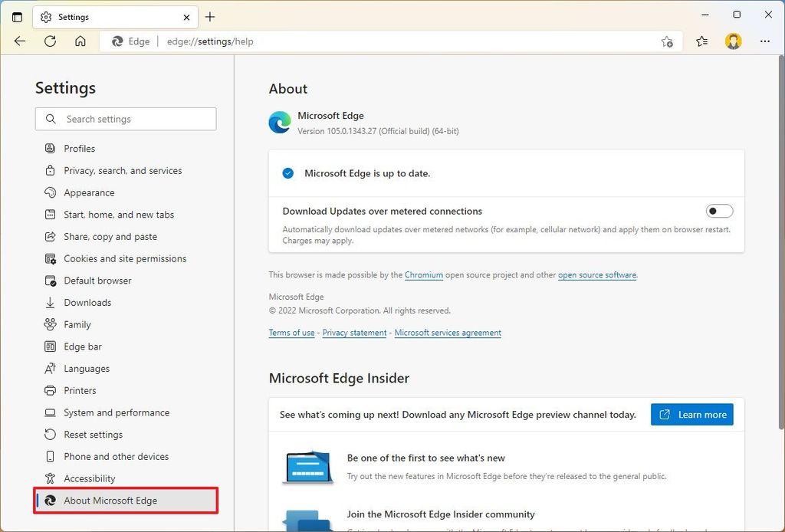Open the tab actions menu
Image resolution: width=785 pixels, height=532 pixels.
tap(17, 16)
